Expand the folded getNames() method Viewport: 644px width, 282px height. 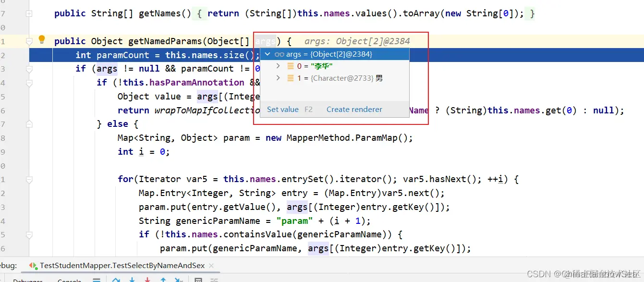tap(29, 13)
